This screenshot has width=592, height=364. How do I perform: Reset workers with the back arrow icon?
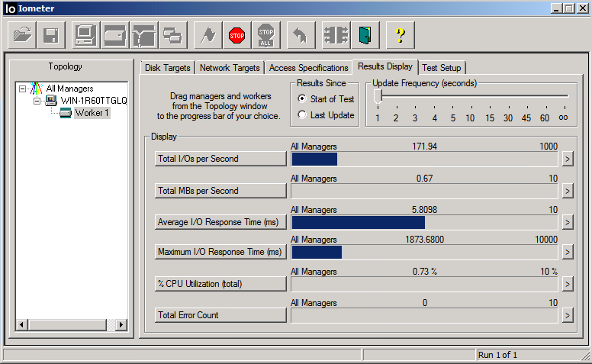pyautogui.click(x=301, y=36)
